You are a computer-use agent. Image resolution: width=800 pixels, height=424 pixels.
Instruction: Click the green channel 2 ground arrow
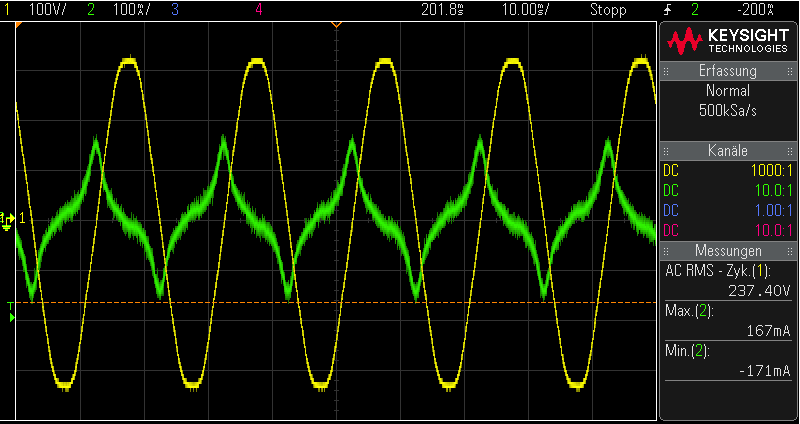pyautogui.click(x=12, y=318)
